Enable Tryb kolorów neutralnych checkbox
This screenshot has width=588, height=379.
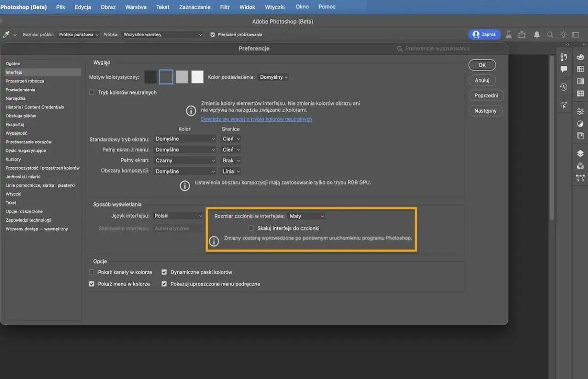91,92
